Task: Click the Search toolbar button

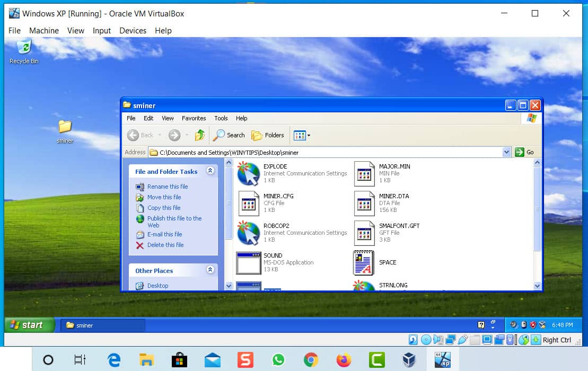Action: pyautogui.click(x=229, y=135)
